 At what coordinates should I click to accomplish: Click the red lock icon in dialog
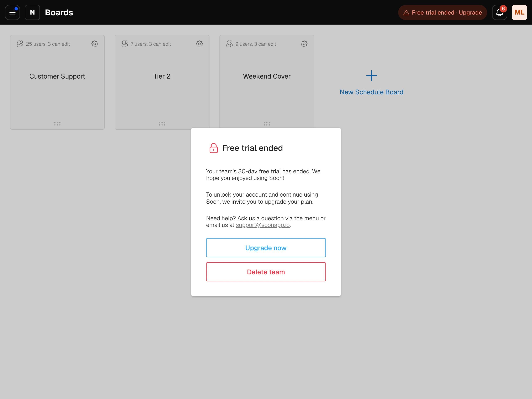[214, 148]
